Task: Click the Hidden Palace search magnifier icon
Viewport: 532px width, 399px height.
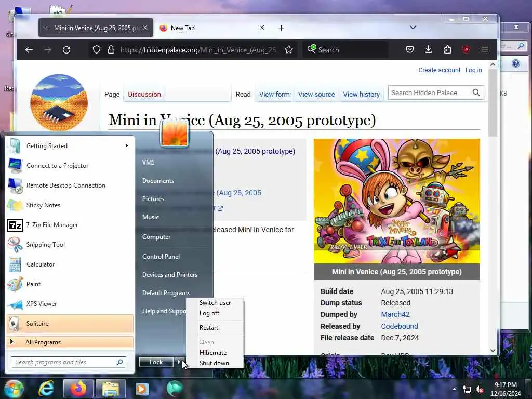Action: (x=476, y=92)
